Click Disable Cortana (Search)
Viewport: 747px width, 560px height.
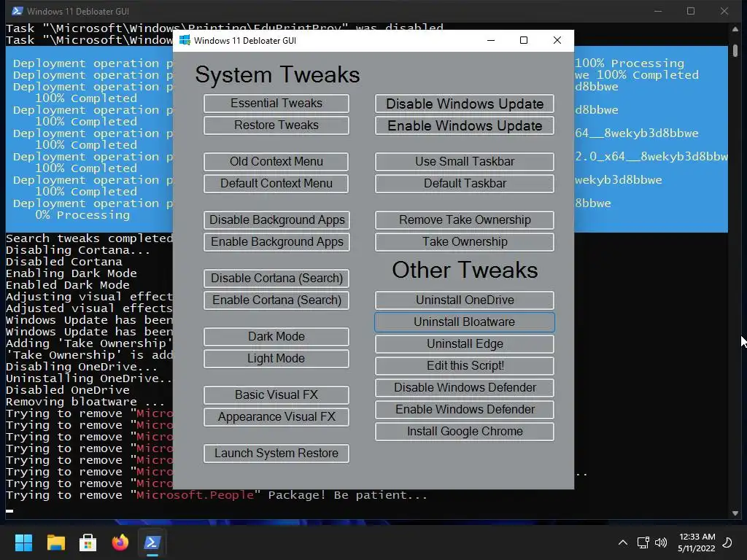276,278
